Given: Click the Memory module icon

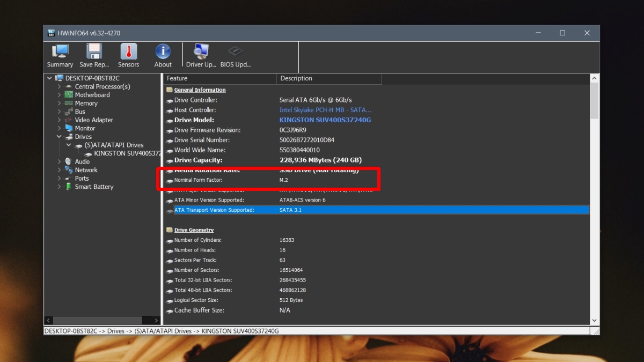Looking at the screenshot, I should (x=69, y=103).
